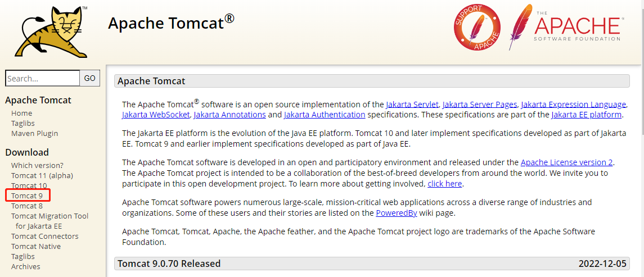Go to Maven Plugin page

34,133
